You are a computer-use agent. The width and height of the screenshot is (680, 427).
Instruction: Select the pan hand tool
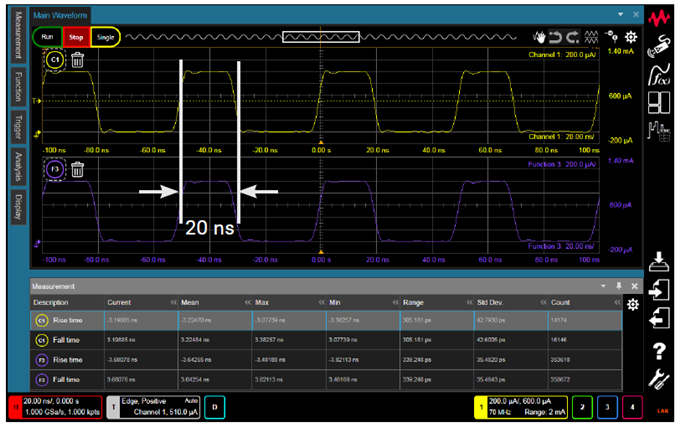[x=539, y=37]
